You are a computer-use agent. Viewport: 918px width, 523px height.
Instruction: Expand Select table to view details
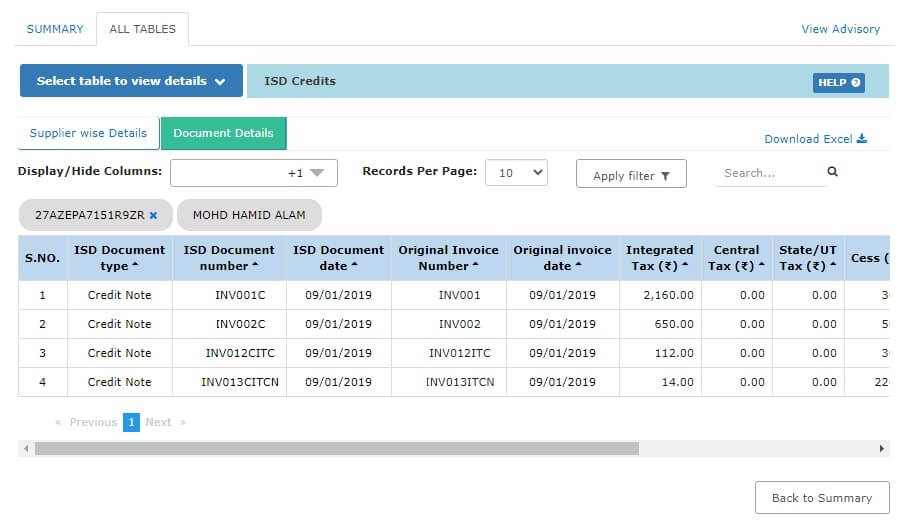(x=131, y=81)
